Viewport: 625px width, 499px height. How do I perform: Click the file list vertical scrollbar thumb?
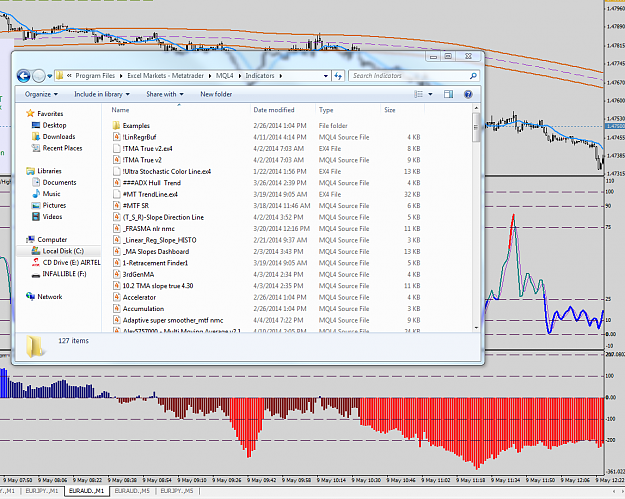point(476,127)
